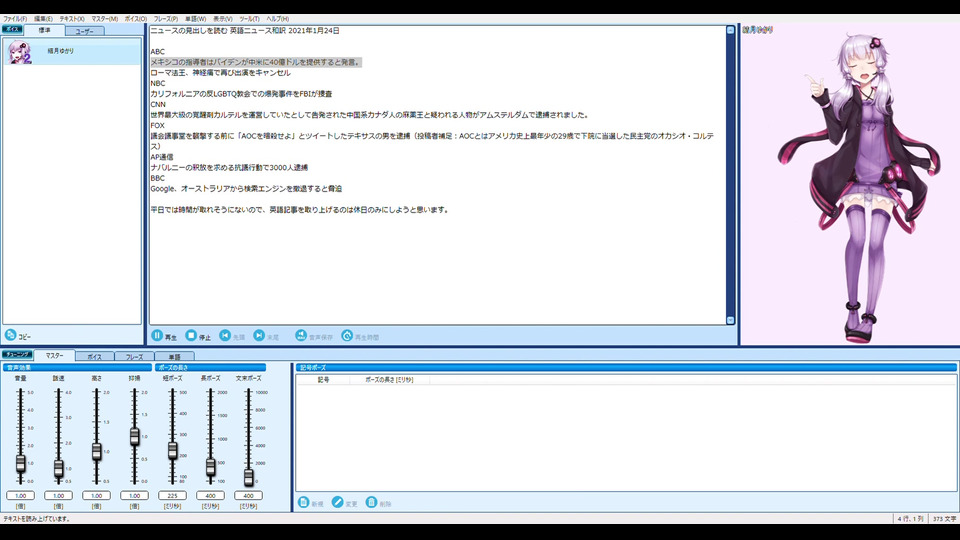Viewport: 960px width, 540px height.
Task: Click the 世界最大級の覚醒剤カルテル headline line
Action: point(370,114)
